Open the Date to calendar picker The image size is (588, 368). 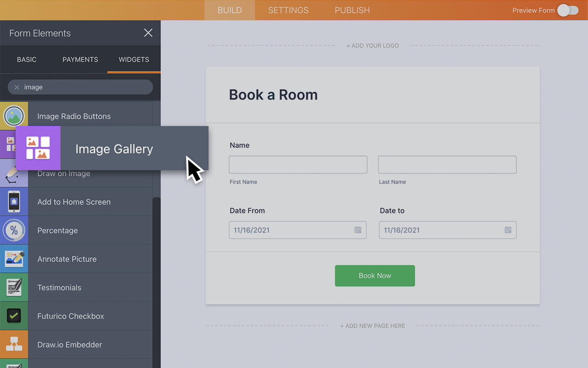(x=508, y=230)
